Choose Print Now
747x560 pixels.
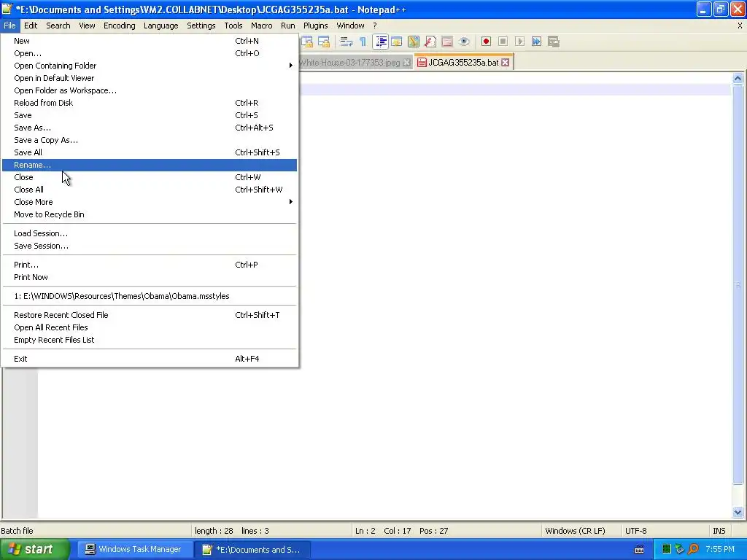(149, 277)
